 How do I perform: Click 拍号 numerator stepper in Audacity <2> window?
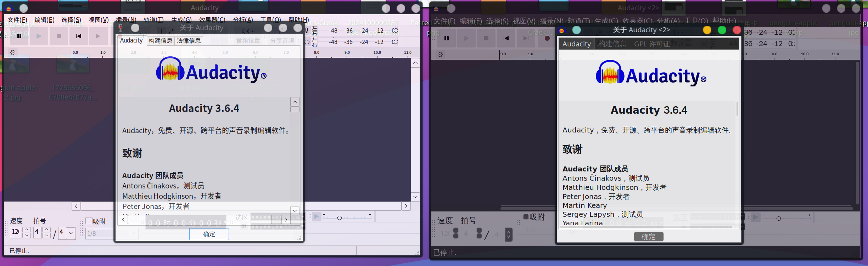[x=479, y=233]
